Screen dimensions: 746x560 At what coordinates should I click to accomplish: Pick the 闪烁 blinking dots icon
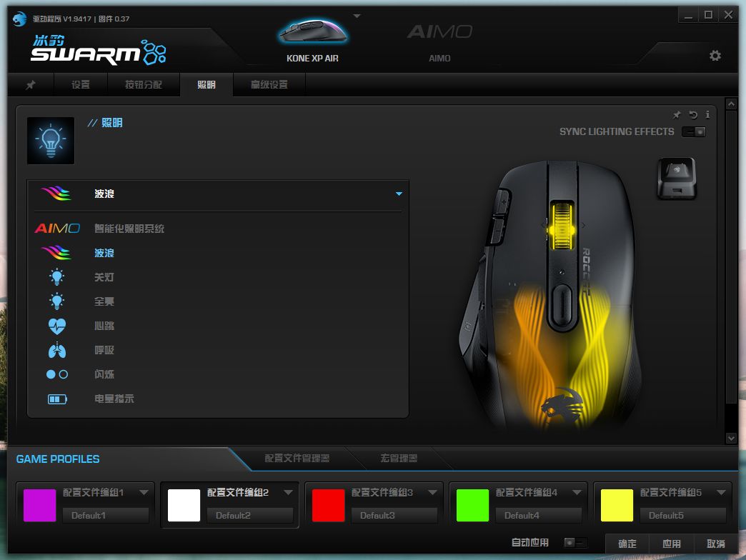[x=56, y=374]
